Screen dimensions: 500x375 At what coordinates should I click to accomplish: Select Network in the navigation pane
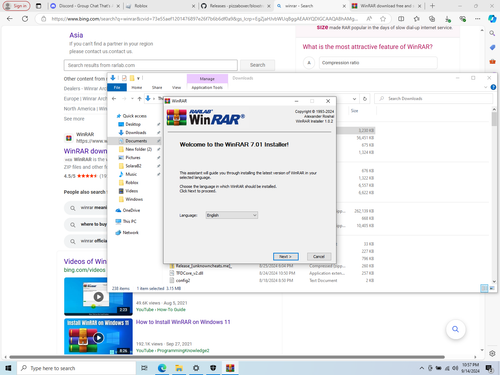click(130, 232)
